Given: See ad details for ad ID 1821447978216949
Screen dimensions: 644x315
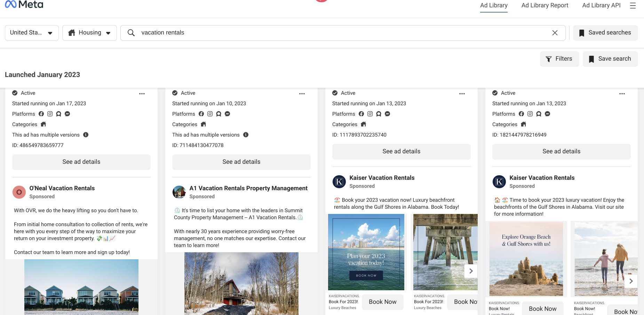Looking at the screenshot, I should (x=562, y=152).
